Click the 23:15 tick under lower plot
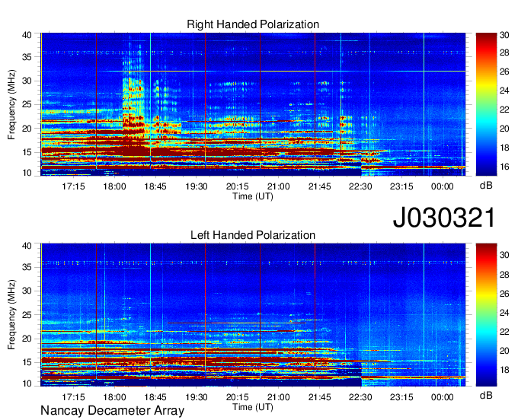Viewport: 518px width, 420px height. pyautogui.click(x=401, y=397)
